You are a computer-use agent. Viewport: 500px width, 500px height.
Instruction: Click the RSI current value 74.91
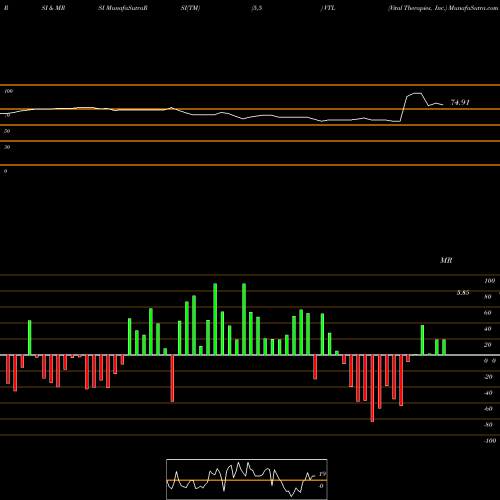[x=460, y=102]
